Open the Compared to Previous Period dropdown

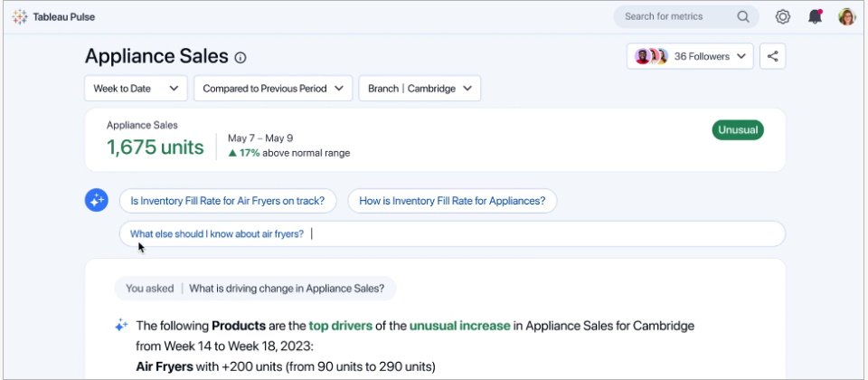coord(273,89)
